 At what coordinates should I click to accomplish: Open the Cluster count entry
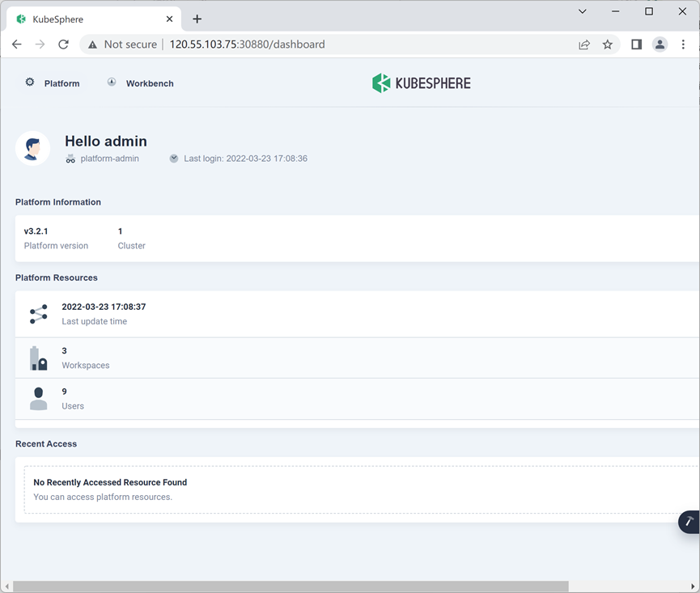click(131, 239)
